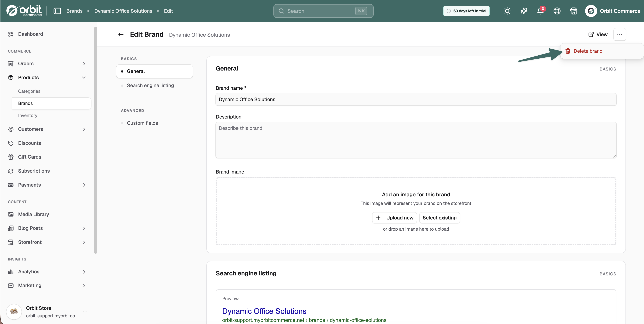Toggle the sidebar panel icon

click(x=57, y=11)
